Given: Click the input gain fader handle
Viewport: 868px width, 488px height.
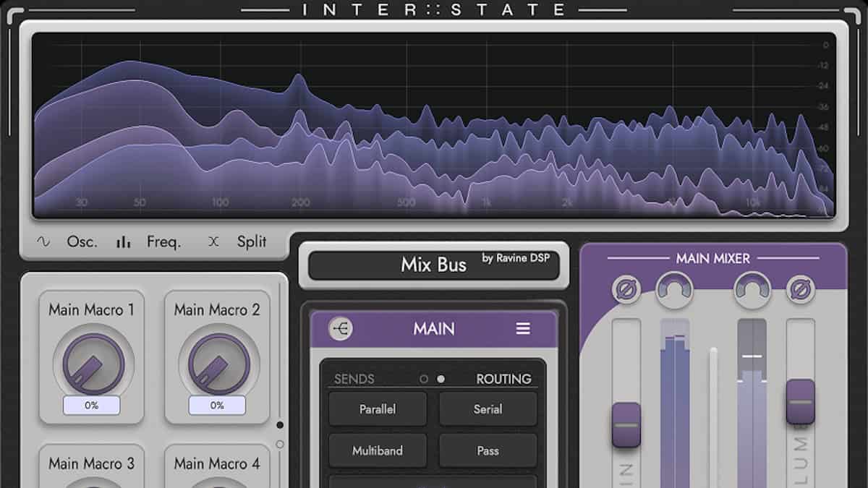Looking at the screenshot, I should (626, 425).
